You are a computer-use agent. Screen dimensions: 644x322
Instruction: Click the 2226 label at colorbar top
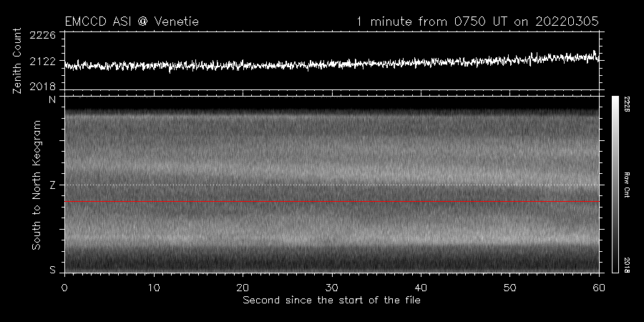click(x=627, y=104)
